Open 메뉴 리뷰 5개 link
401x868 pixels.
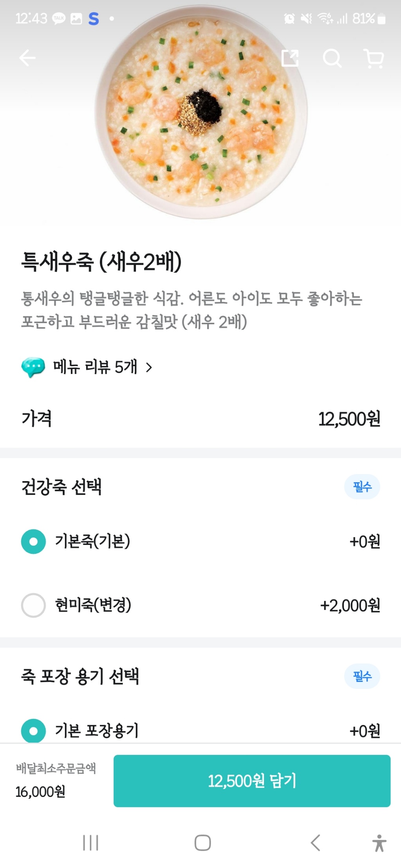click(x=95, y=367)
